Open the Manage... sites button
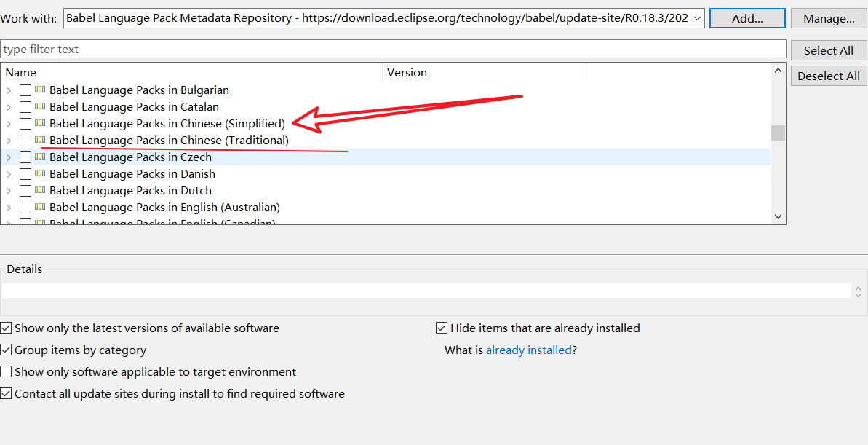Screen dimensions: 868x445 pos(829,18)
